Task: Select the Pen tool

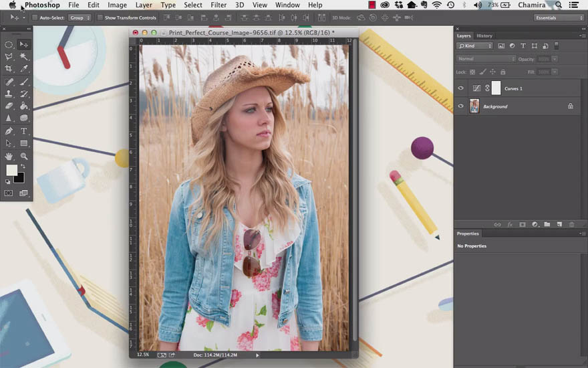Action: tap(9, 131)
